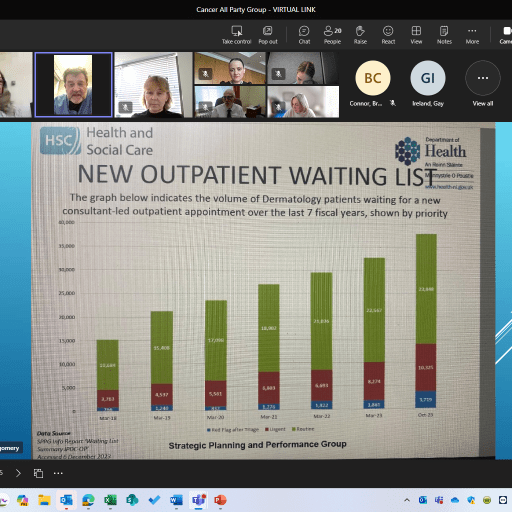Screen dimensions: 512x512
Task: Select the BC Connor participant avatar
Action: [x=373, y=78]
